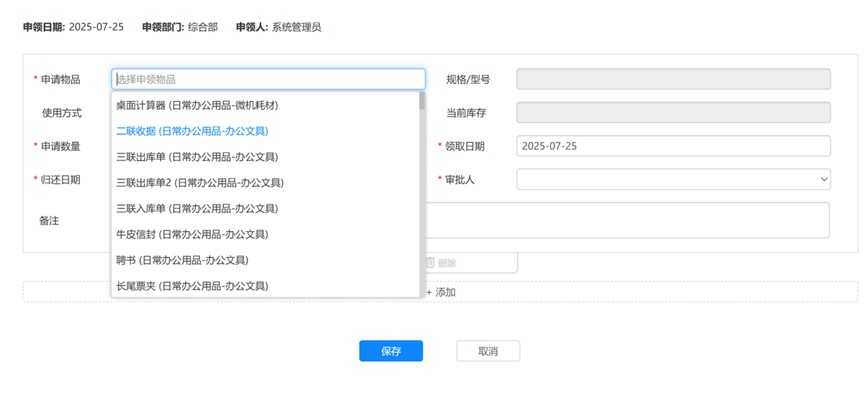This screenshot has width=864, height=412.
Task: Choose 长尾票夹 from the item list
Action: 191,286
